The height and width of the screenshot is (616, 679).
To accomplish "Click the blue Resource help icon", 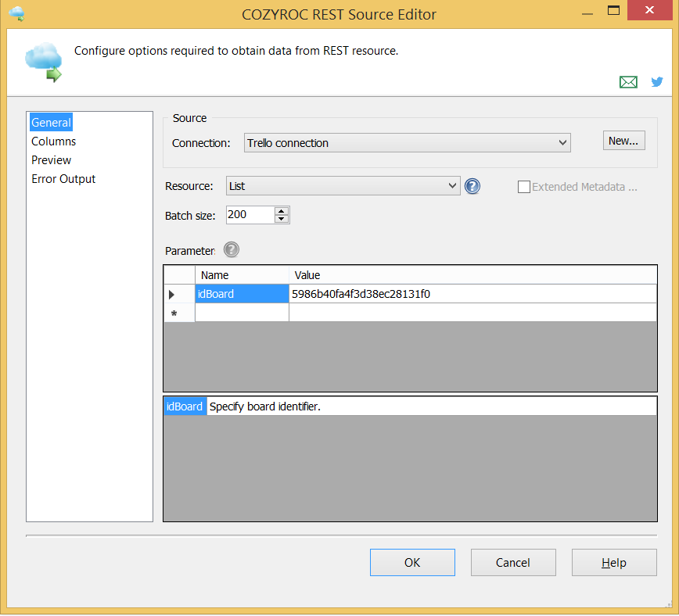I will pos(472,186).
